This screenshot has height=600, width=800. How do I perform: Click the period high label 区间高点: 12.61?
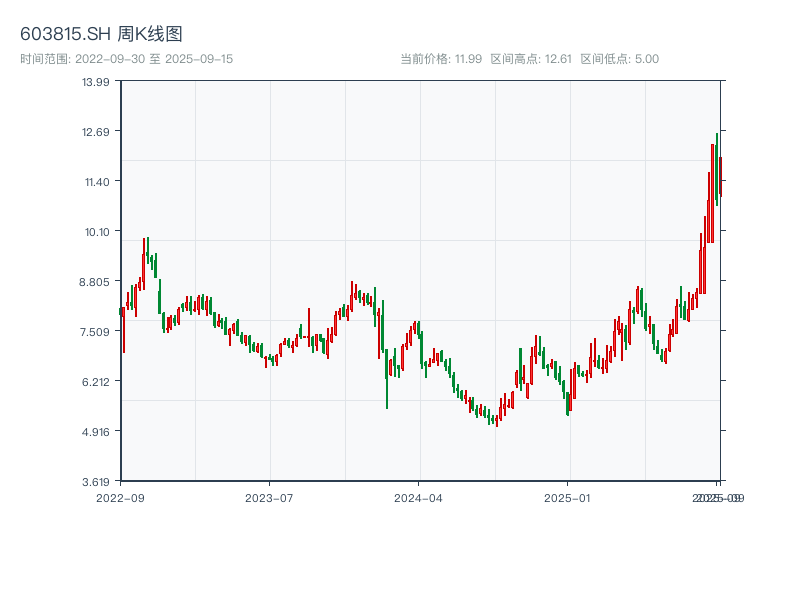pyautogui.click(x=531, y=59)
